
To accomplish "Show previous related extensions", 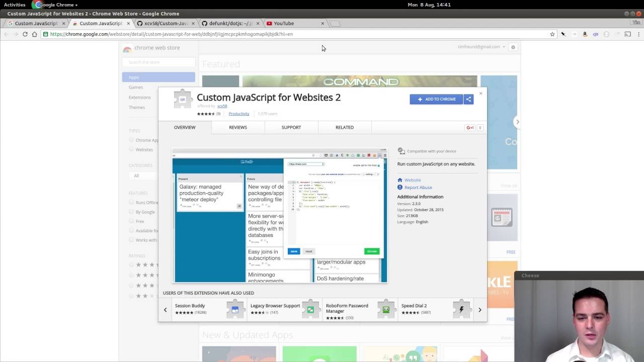I will (x=165, y=310).
